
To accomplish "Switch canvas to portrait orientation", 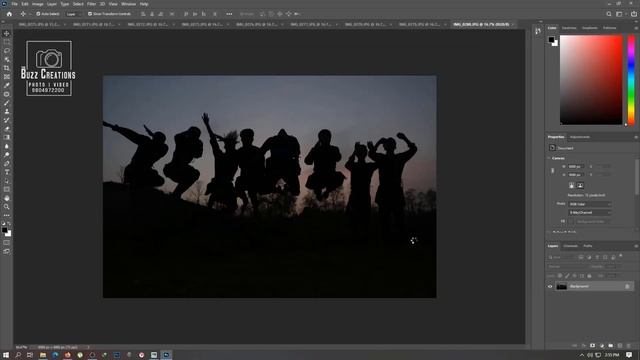I will [x=571, y=185].
